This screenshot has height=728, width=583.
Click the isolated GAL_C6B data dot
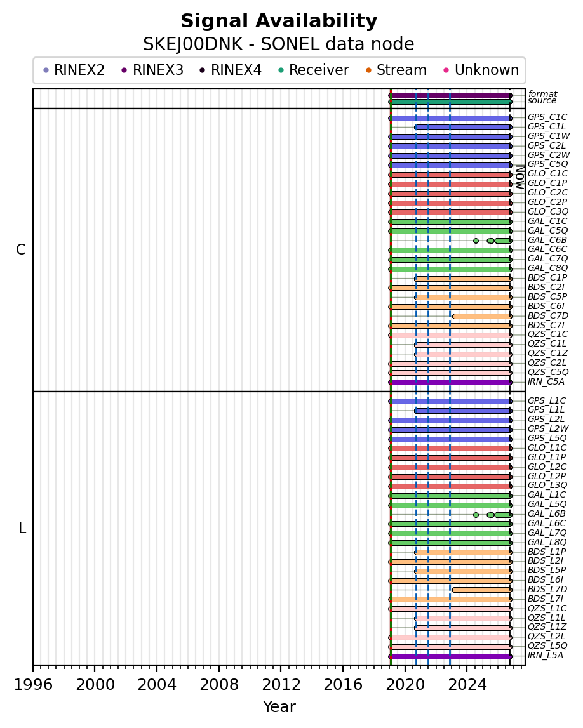(476, 241)
